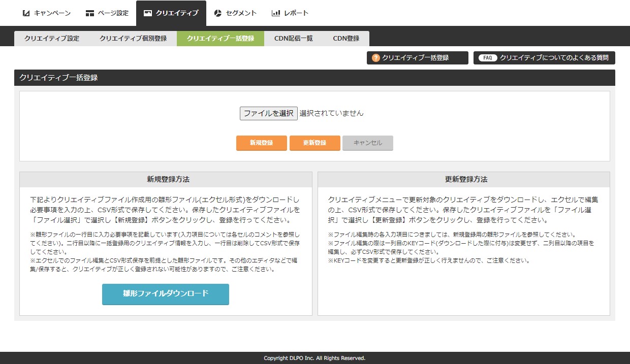Click the report bar chart icon
The height and width of the screenshot is (364, 630).
(276, 13)
